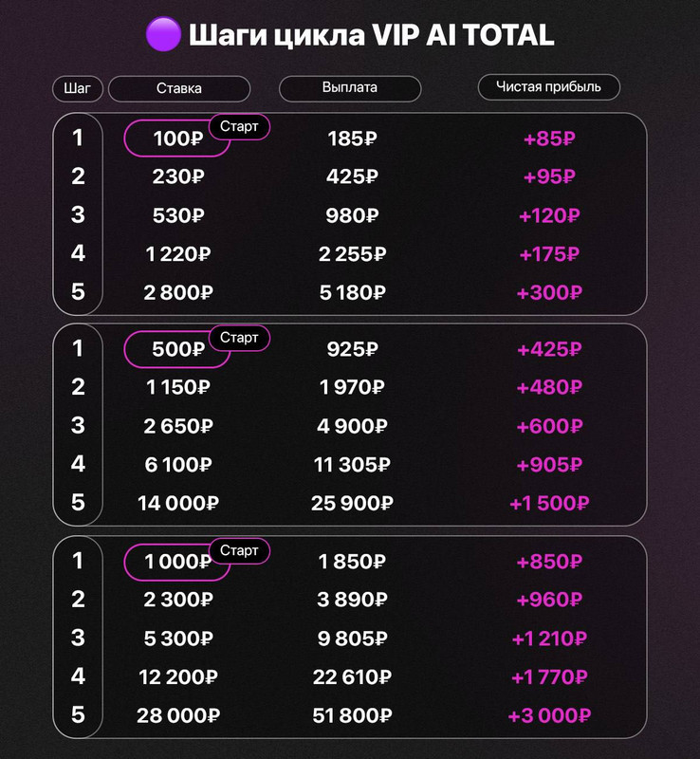Select the 100₽ starting stake pill
The height and width of the screenshot is (759, 700).
(176, 139)
